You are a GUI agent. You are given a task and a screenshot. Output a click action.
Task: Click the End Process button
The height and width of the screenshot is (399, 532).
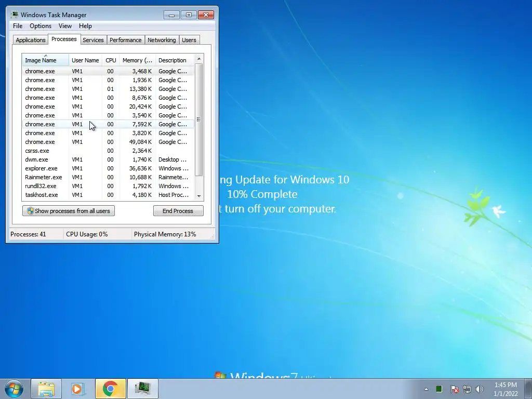click(178, 211)
